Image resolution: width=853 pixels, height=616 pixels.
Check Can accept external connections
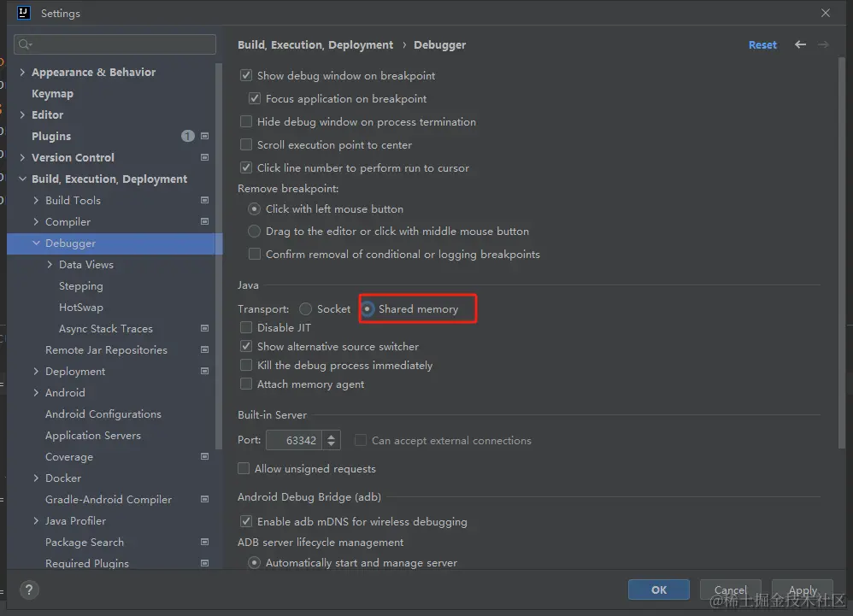tap(360, 440)
